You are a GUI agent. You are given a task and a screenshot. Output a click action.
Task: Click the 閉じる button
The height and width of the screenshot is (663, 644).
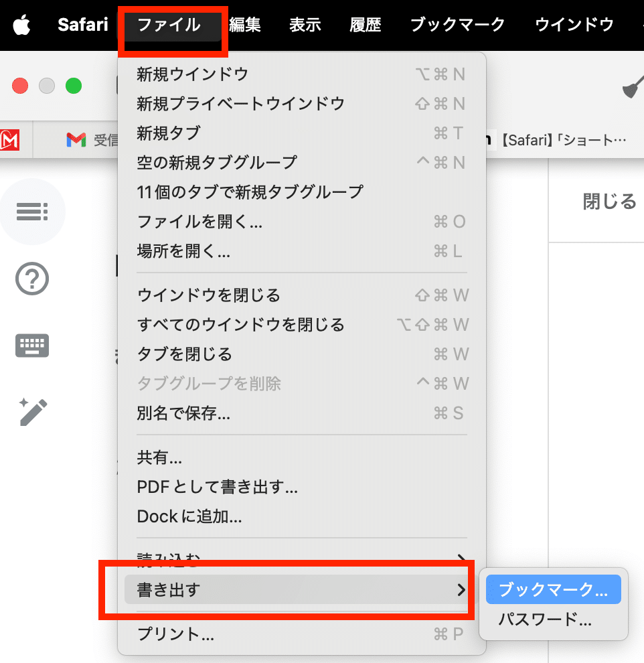[x=609, y=202]
